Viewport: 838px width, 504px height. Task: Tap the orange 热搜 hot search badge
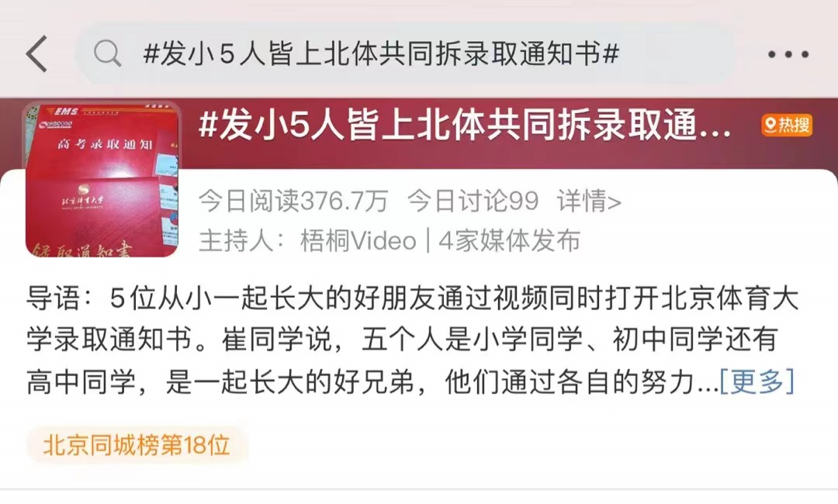pos(787,126)
